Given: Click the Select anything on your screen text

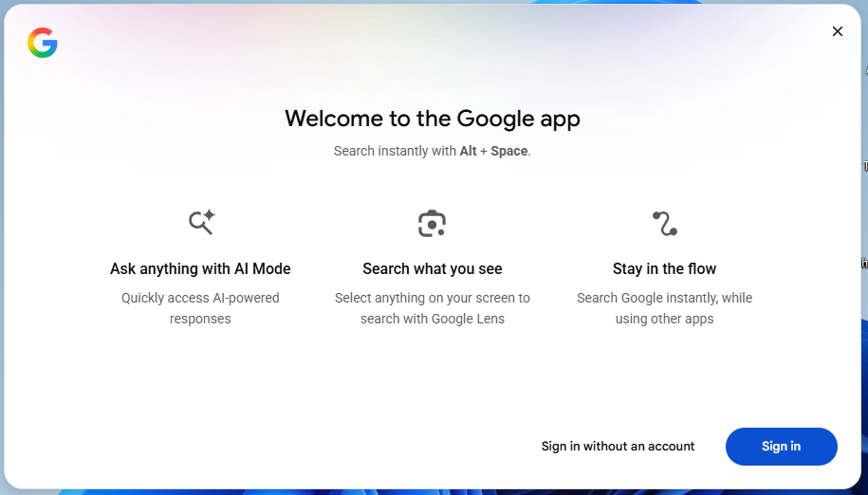Looking at the screenshot, I should click(x=432, y=298).
